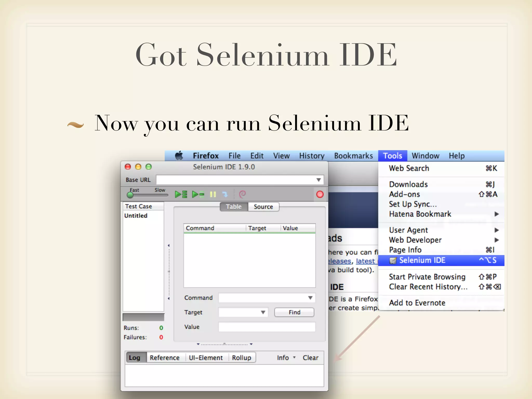Click the Test Case column header
The height and width of the screenshot is (399, 532).
143,206
